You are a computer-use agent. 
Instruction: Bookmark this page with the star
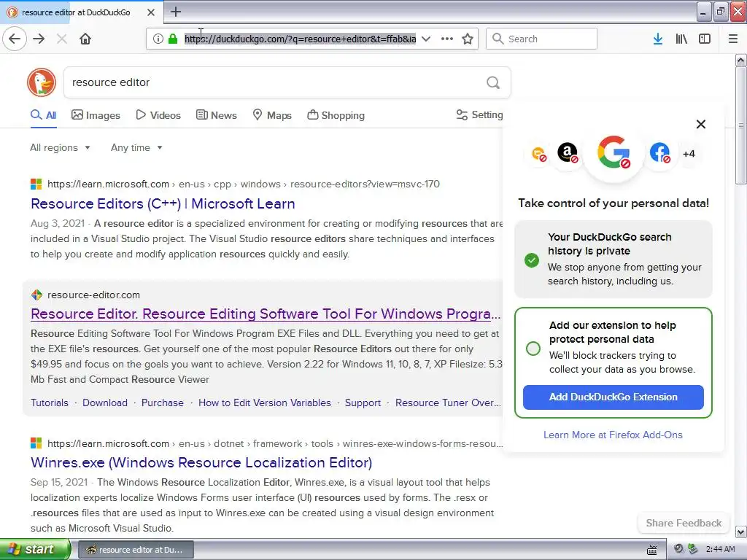tap(468, 39)
